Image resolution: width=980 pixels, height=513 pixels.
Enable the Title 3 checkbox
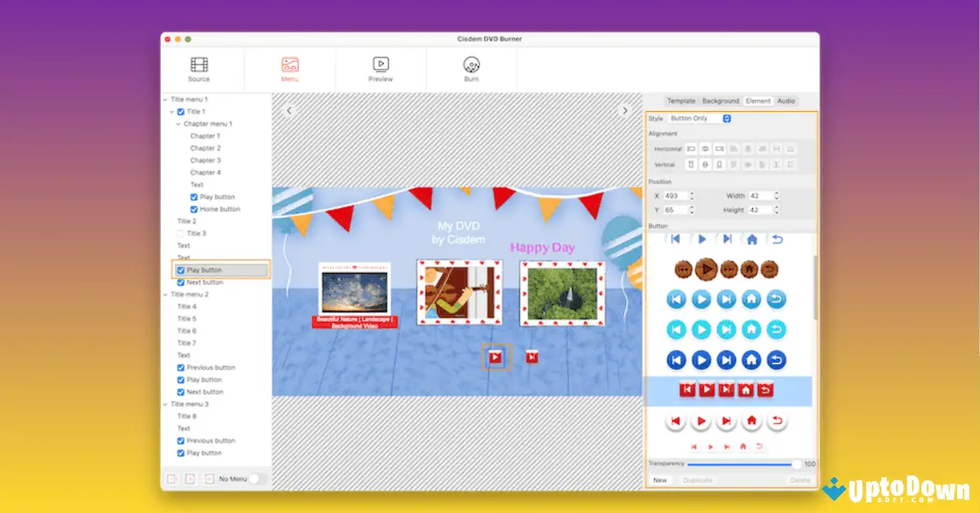pos(181,234)
